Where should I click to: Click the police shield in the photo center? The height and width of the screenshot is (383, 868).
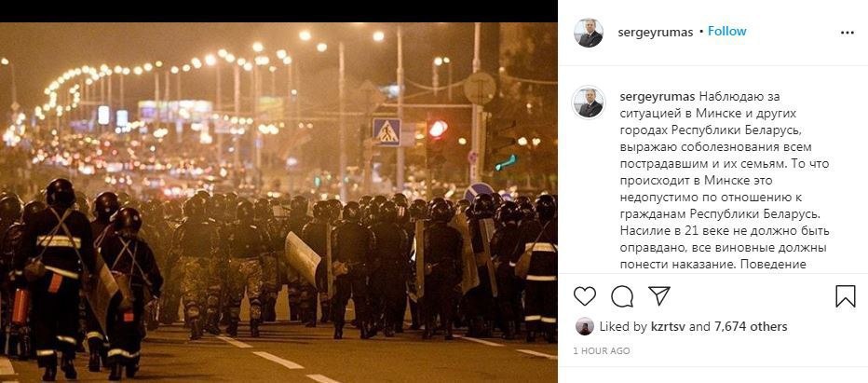[x=303, y=259]
